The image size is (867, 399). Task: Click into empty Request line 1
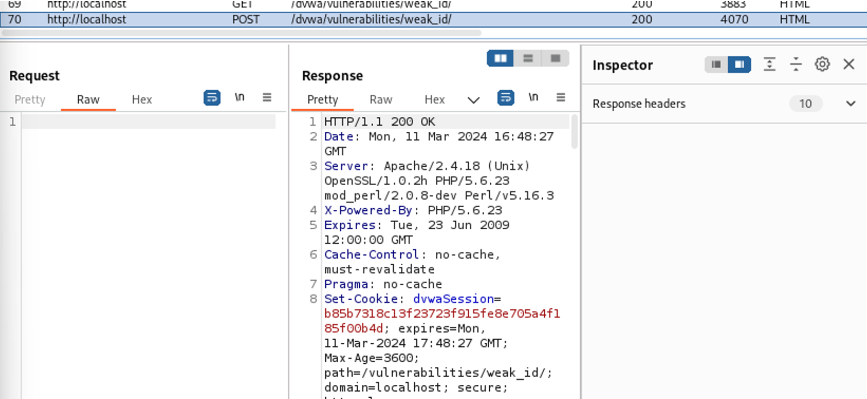point(149,122)
